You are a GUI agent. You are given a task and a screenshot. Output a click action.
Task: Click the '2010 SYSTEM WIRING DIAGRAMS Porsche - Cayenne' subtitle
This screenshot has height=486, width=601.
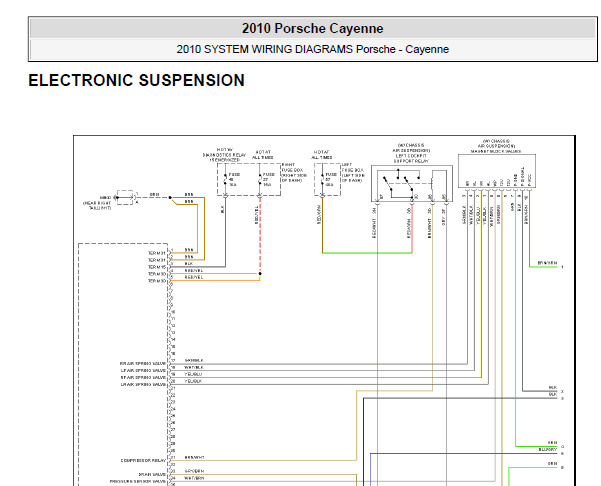[312, 49]
